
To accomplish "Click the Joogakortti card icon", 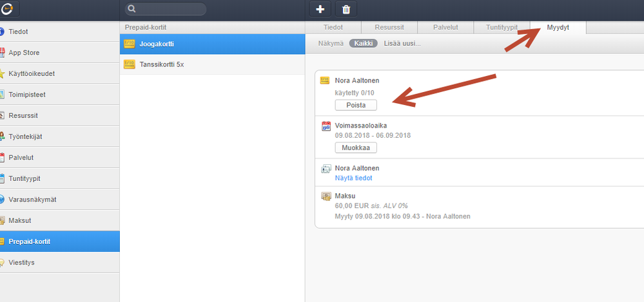I will pyautogui.click(x=129, y=44).
